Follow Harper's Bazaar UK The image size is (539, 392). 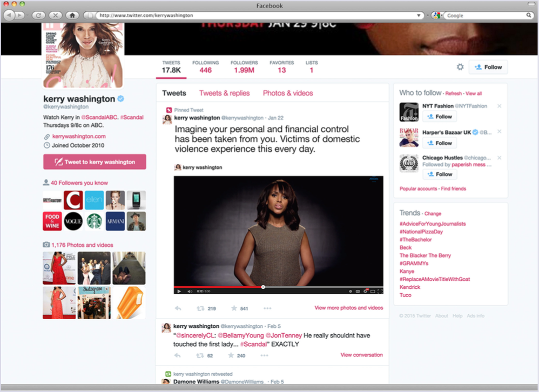pyautogui.click(x=440, y=143)
